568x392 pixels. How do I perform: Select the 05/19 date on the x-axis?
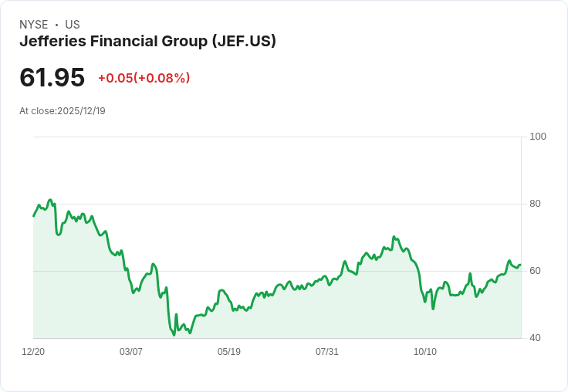tap(229, 352)
